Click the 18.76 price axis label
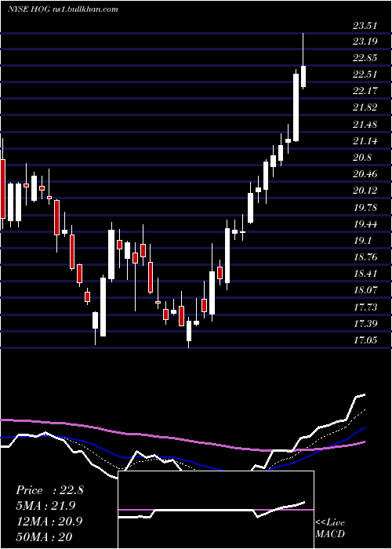The width and height of the screenshot is (392, 549). tap(365, 257)
